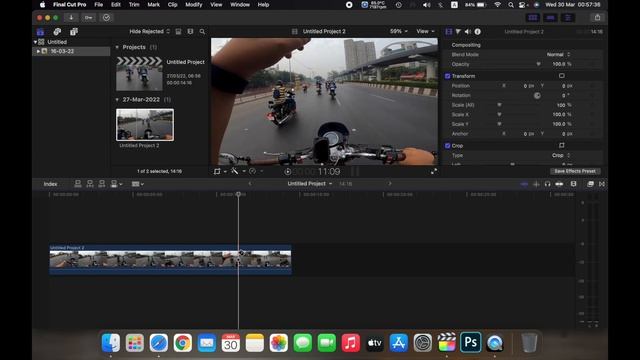Image resolution: width=640 pixels, height=360 pixels.
Task: Open the Trim menu
Action: (x=134, y=5)
